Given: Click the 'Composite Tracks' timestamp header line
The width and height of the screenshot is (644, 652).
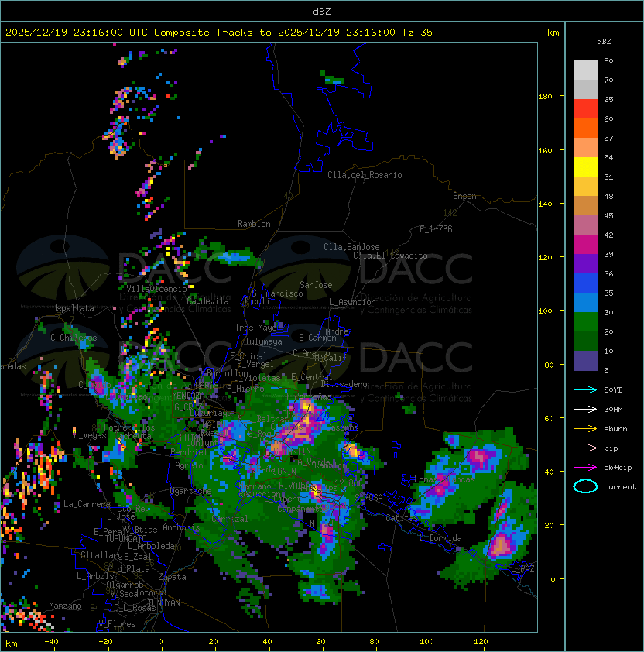Looking at the screenshot, I should click(219, 33).
